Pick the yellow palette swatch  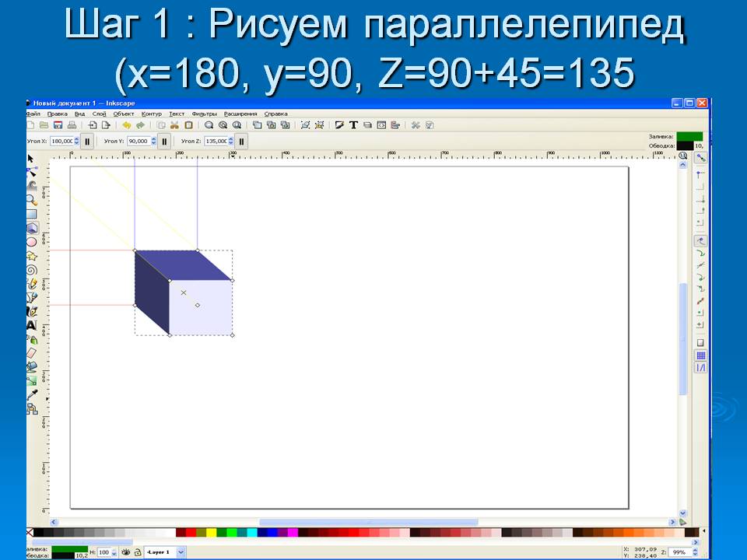point(211,533)
